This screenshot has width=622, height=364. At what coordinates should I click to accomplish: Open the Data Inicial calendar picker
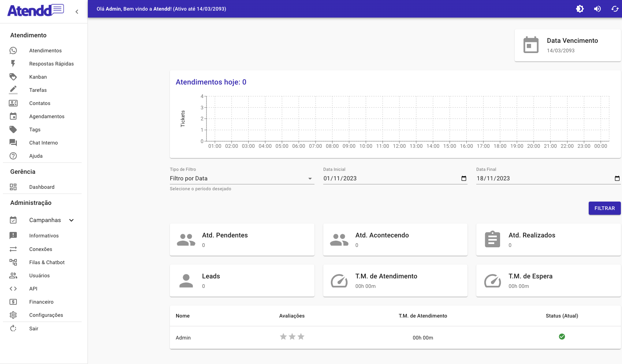(x=464, y=179)
